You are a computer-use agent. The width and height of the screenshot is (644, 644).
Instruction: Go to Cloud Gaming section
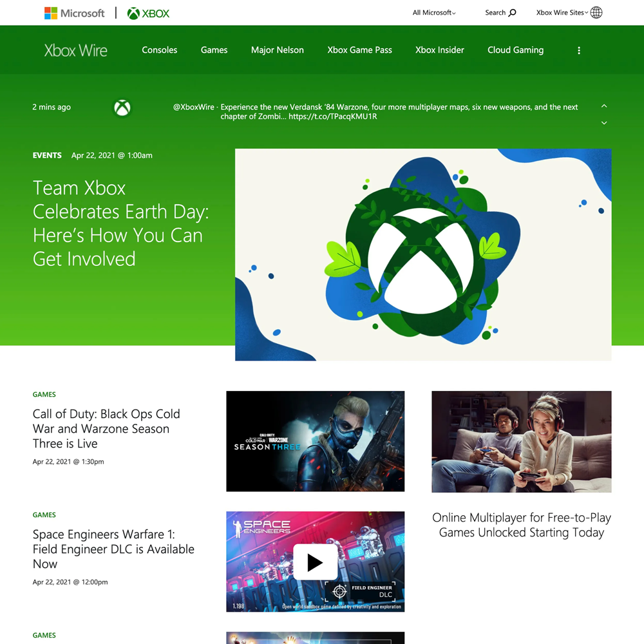(x=515, y=50)
